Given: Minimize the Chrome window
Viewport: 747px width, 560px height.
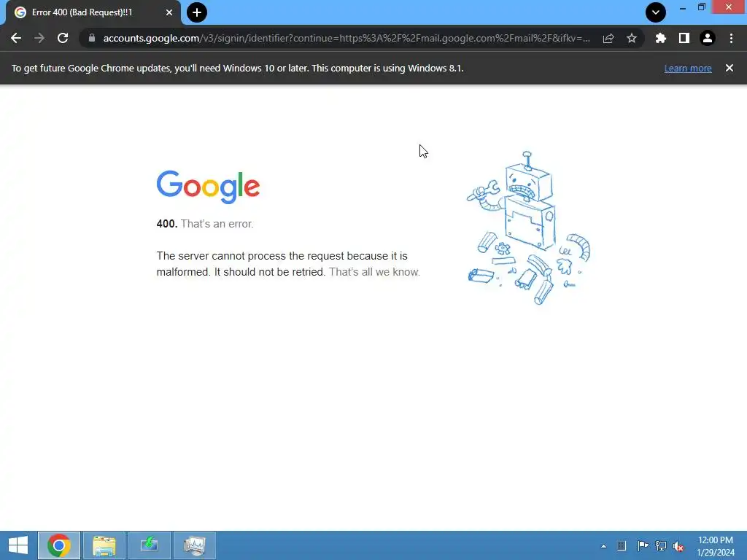Looking at the screenshot, I should [683, 7].
